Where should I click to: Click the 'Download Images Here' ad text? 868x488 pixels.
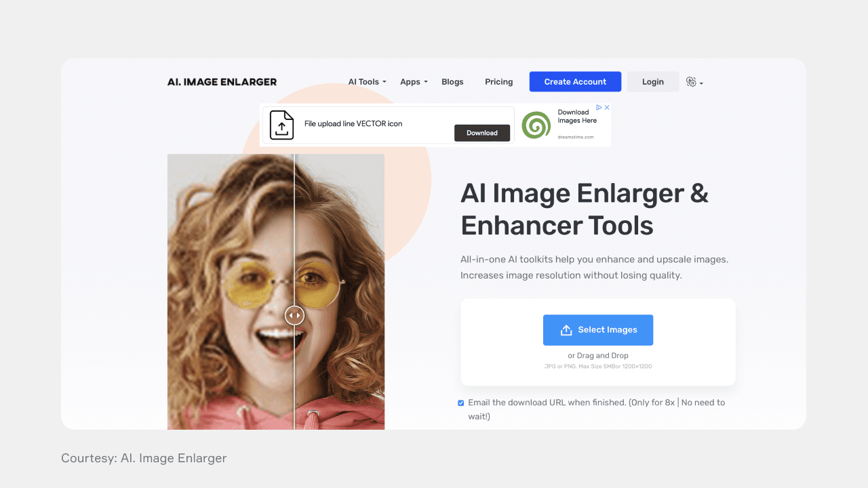coord(578,117)
